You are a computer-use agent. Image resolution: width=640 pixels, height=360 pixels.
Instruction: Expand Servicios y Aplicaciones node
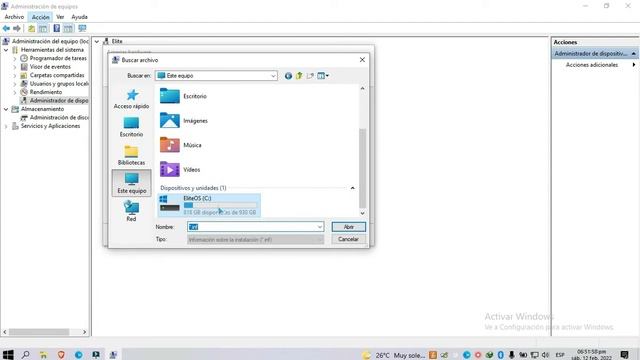[x=6, y=126]
